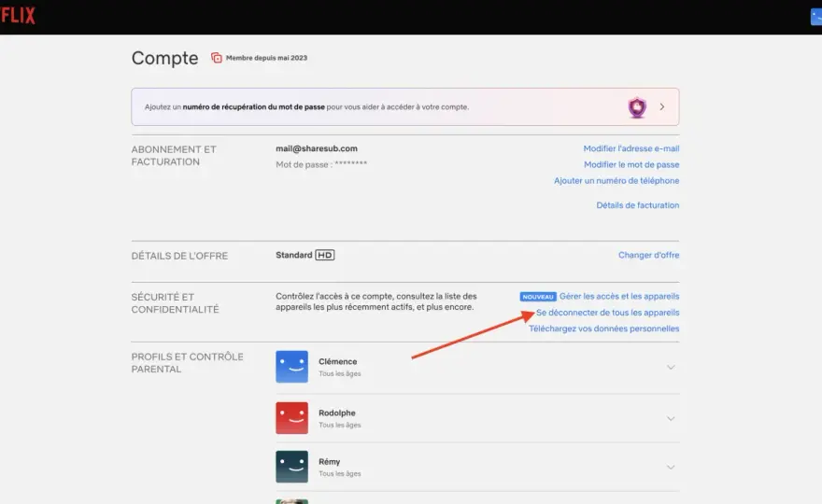Image resolution: width=822 pixels, height=504 pixels.
Task: Click the PROFILS ET CONTRÔLE PARENTAL label
Action: tap(187, 363)
